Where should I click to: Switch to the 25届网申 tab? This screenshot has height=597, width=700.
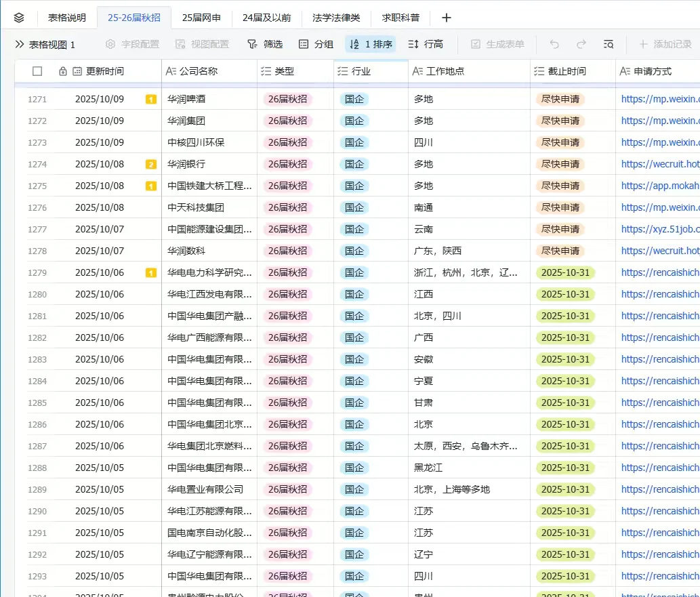pyautogui.click(x=201, y=18)
